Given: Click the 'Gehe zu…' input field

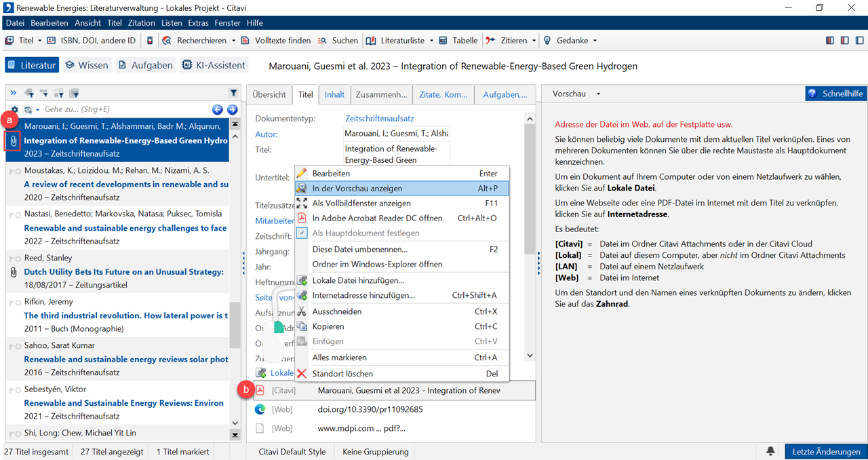Looking at the screenshot, I should [x=125, y=109].
